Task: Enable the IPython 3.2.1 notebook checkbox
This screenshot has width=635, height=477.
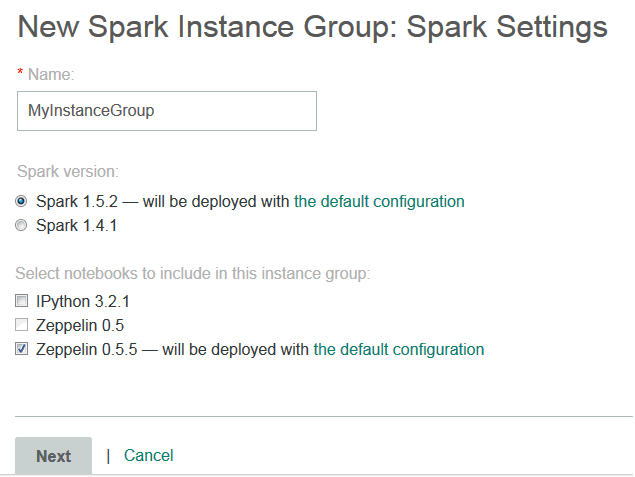Action: (21, 301)
